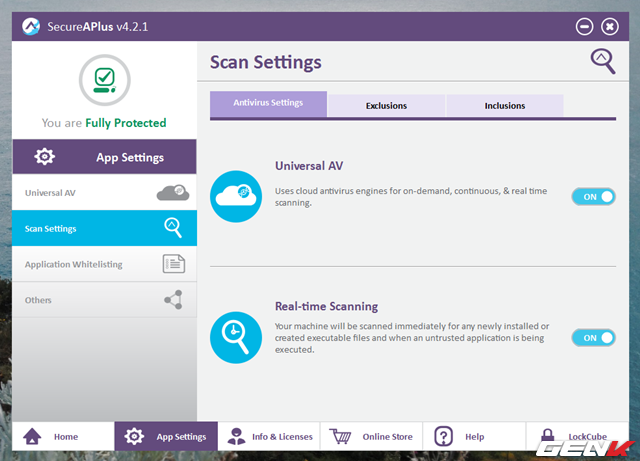The image size is (640, 461).
Task: Open the Inclusions tab
Action: coord(505,106)
